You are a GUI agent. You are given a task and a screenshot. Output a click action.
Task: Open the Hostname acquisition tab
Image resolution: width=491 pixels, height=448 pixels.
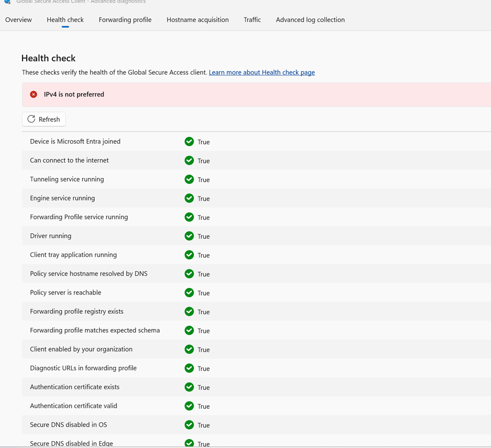(x=197, y=20)
